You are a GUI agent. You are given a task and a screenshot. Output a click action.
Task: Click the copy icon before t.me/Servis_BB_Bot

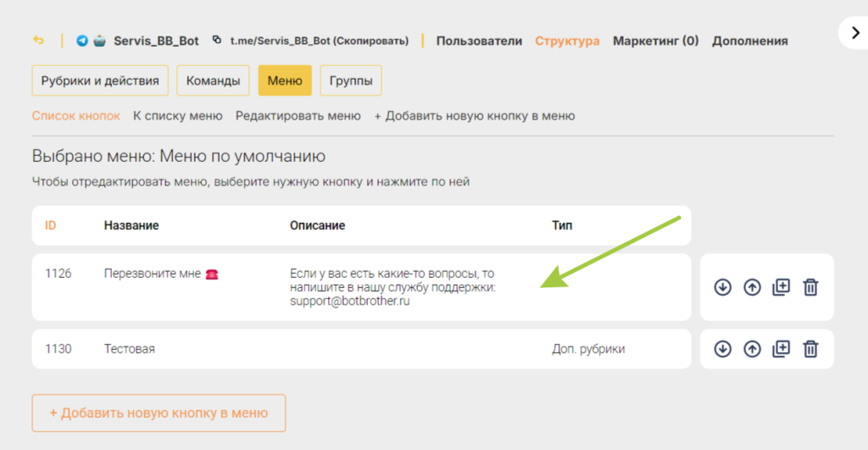[x=217, y=40]
